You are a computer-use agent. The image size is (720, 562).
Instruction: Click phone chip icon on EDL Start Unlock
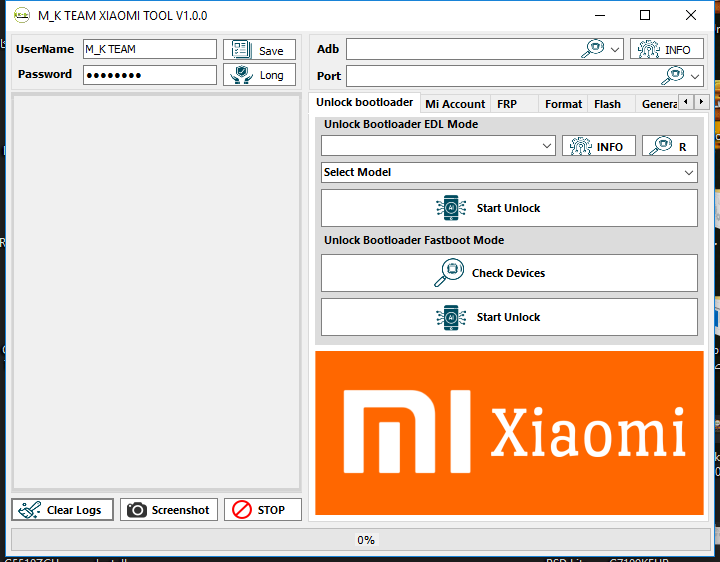tap(451, 208)
